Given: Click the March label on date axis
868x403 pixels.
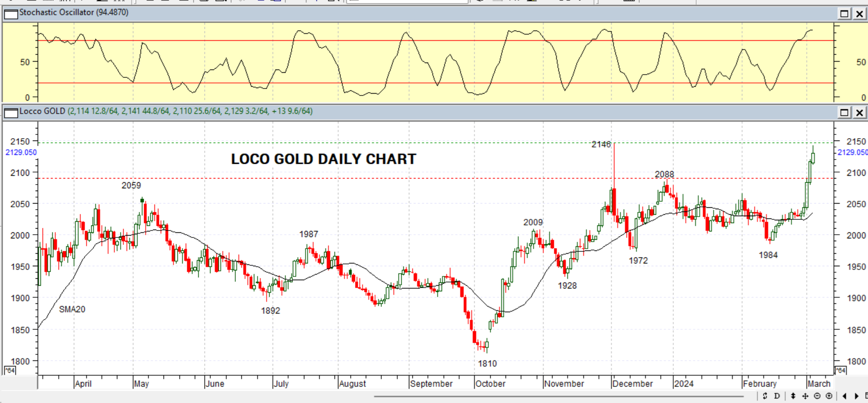Looking at the screenshot, I should 819,384.
